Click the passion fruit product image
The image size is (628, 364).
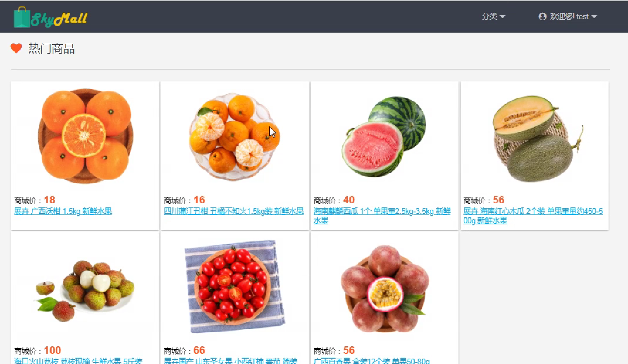[x=384, y=289]
